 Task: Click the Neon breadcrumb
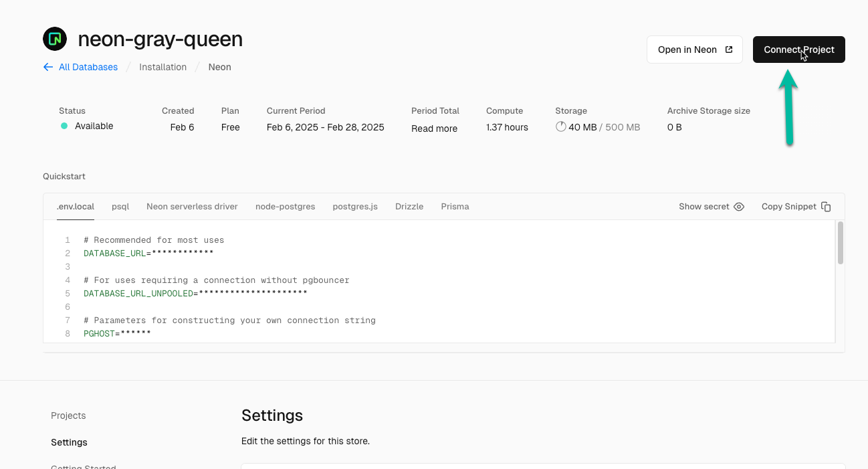(x=219, y=67)
